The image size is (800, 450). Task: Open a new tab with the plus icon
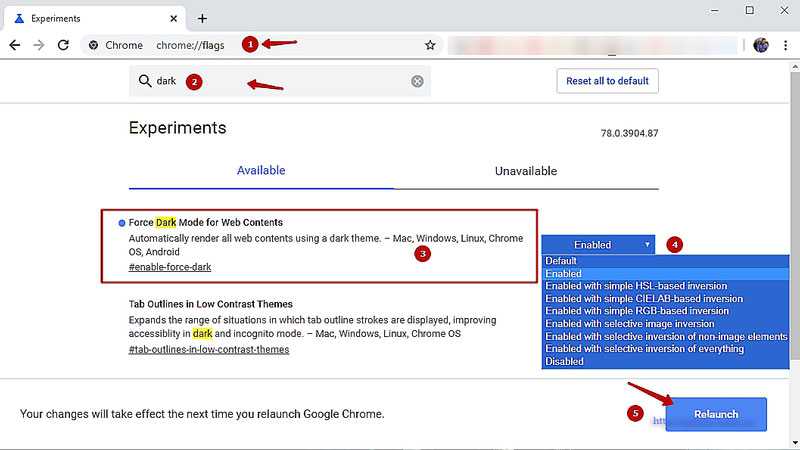point(203,18)
